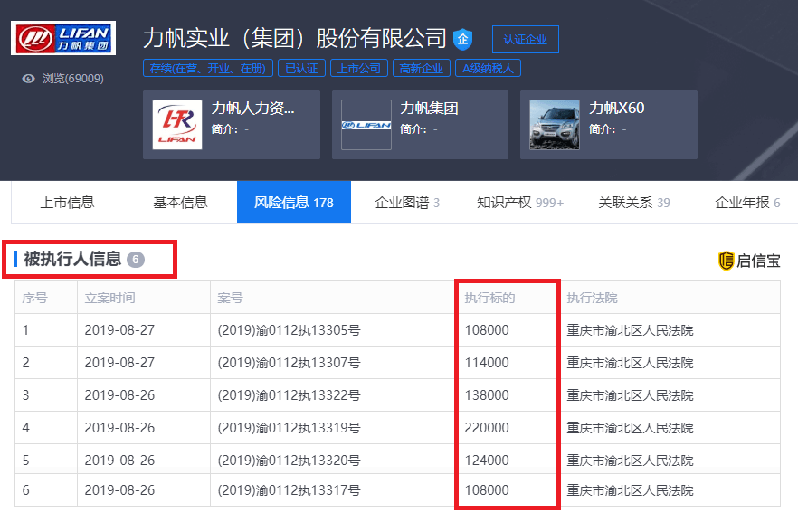Open the 知识产权 999+ tab
The width and height of the screenshot is (798, 532).
pyautogui.click(x=520, y=203)
